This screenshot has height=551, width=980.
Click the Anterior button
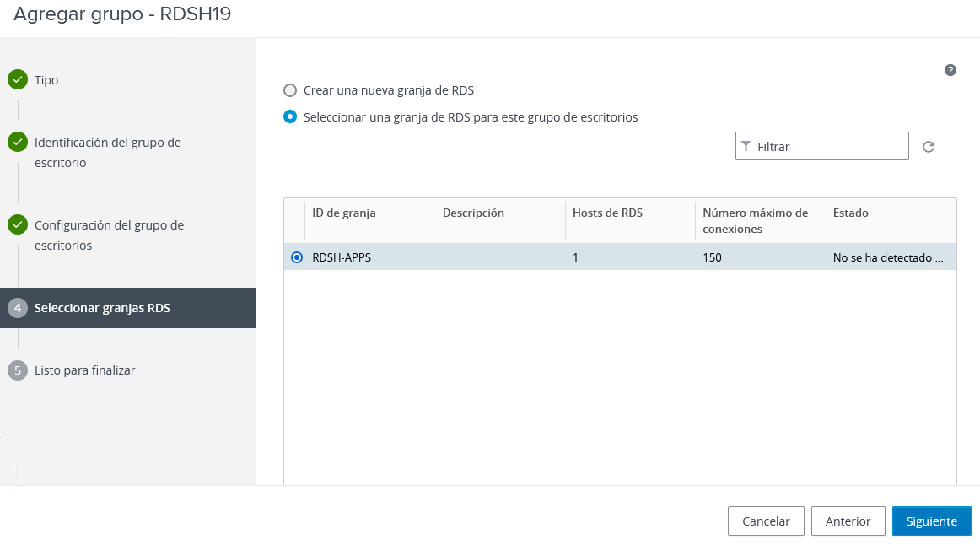click(848, 521)
